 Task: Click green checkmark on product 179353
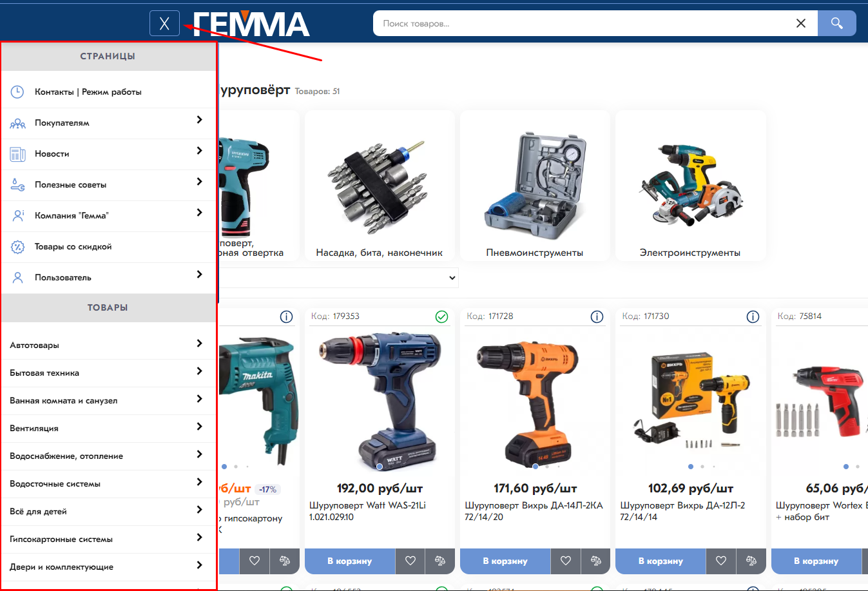441,316
